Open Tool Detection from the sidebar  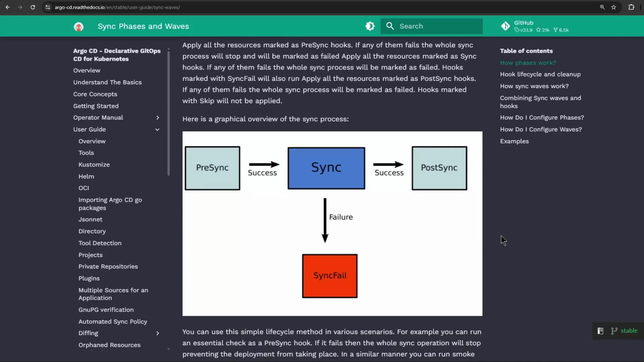click(100, 243)
